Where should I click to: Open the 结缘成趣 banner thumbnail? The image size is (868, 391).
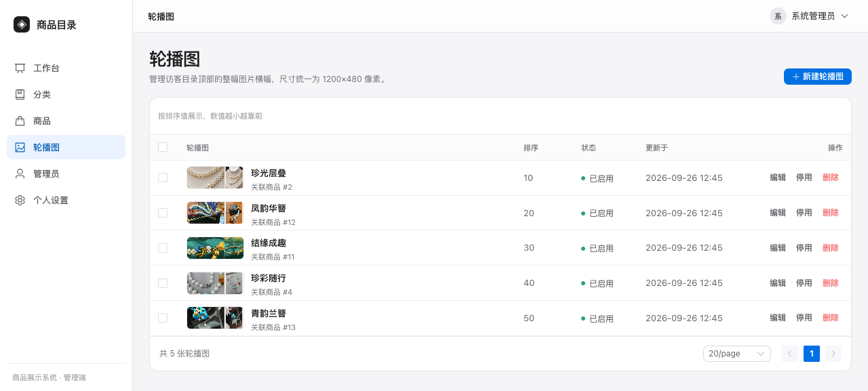[x=215, y=248]
